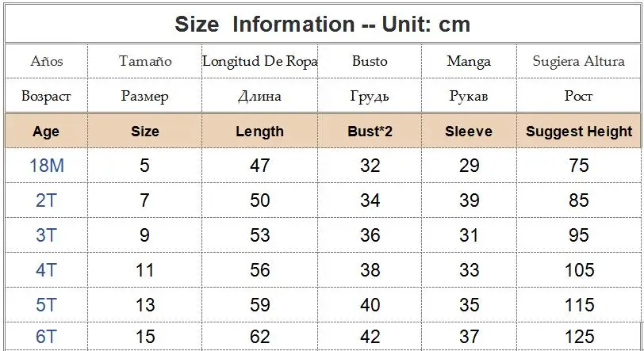The height and width of the screenshot is (351, 644).
Task: Click the Russian 'Возраст' header cell
Action: [46, 96]
